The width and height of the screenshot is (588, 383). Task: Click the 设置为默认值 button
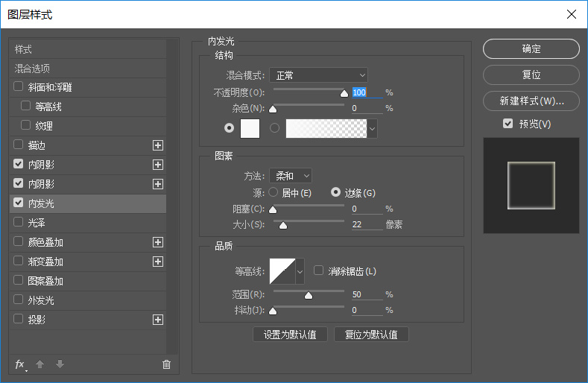point(290,335)
